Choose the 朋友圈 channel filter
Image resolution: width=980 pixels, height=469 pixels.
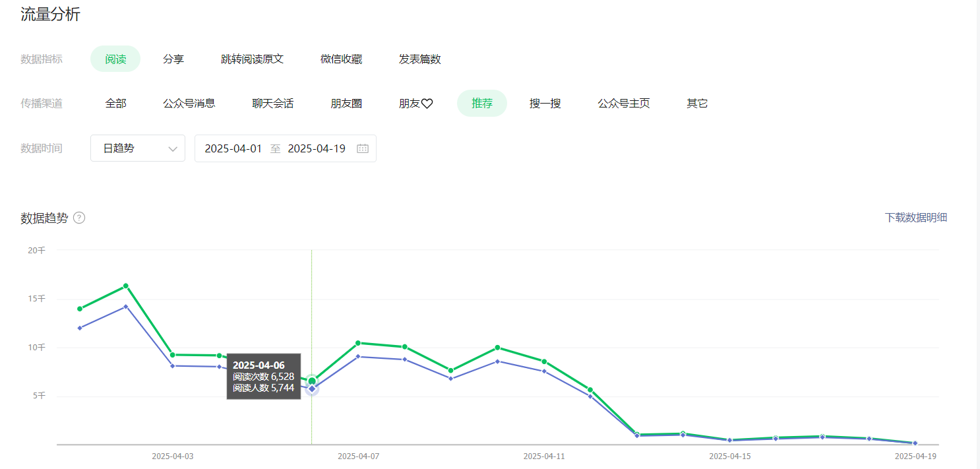(x=346, y=104)
